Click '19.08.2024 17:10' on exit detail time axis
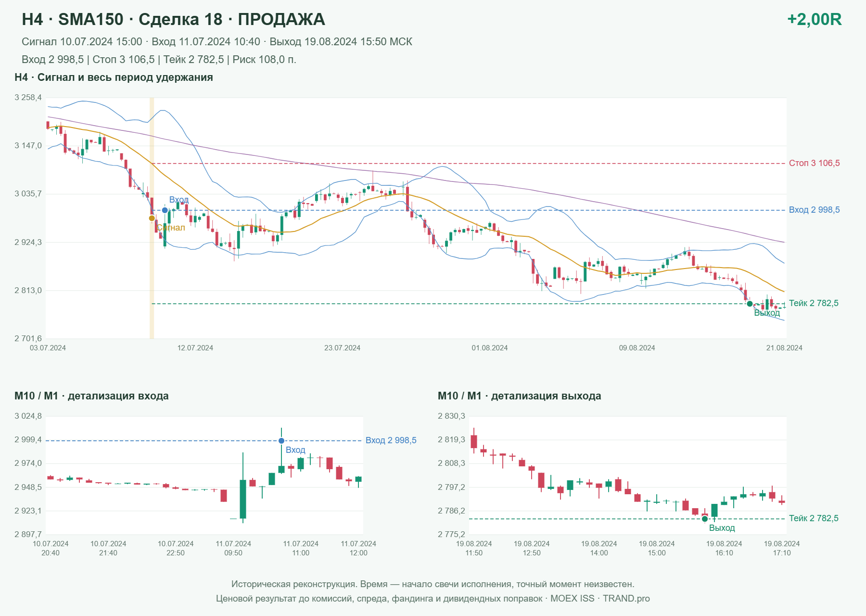Screen dimensions: 866x616 point(782,548)
